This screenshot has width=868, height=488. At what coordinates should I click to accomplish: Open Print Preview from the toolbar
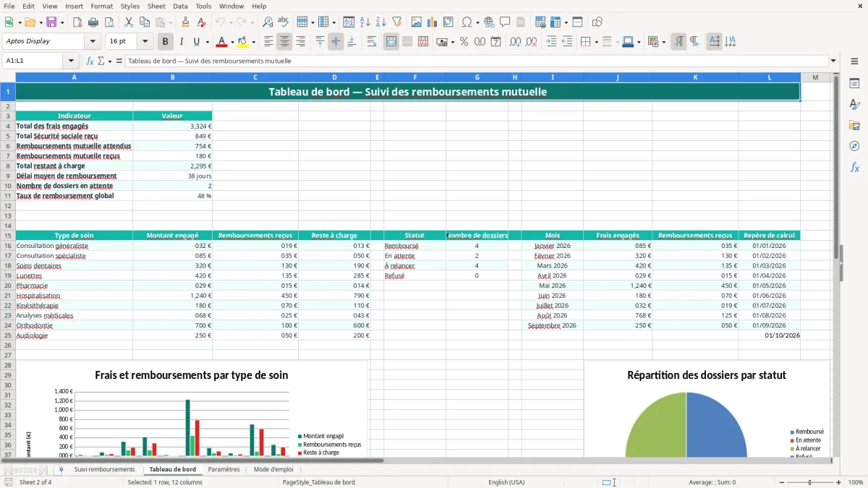(109, 22)
